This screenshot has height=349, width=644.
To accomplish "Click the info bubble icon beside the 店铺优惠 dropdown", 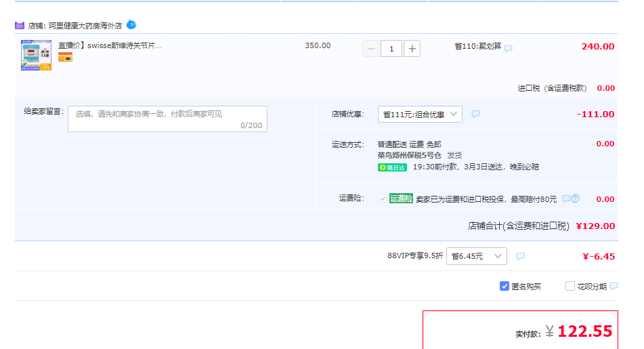I will point(475,114).
